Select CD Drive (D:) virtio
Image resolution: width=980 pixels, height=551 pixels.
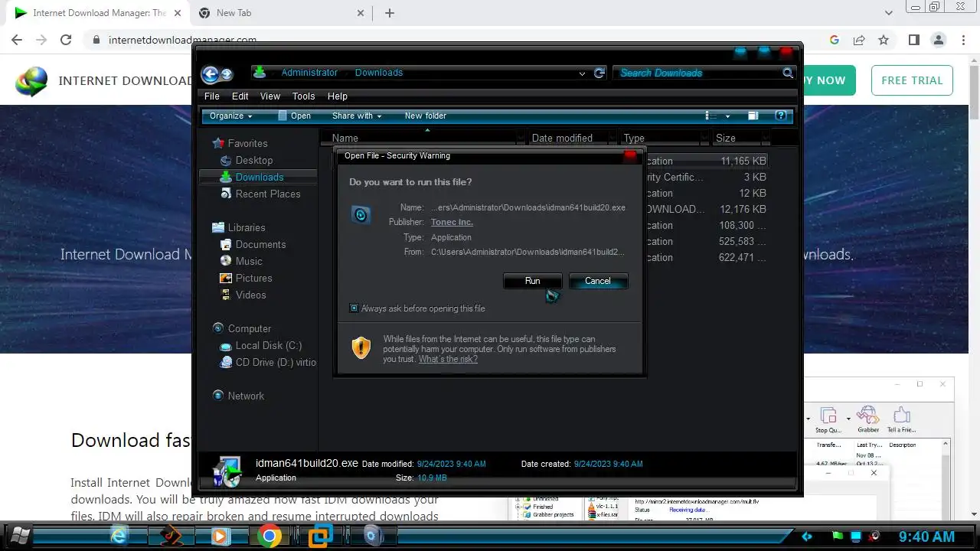tap(268, 362)
